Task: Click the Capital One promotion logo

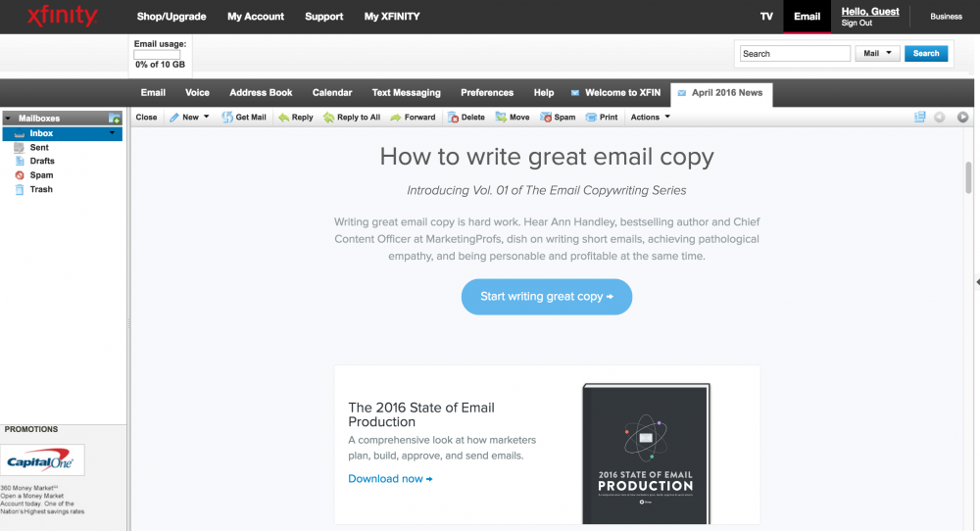Action: tap(42, 460)
